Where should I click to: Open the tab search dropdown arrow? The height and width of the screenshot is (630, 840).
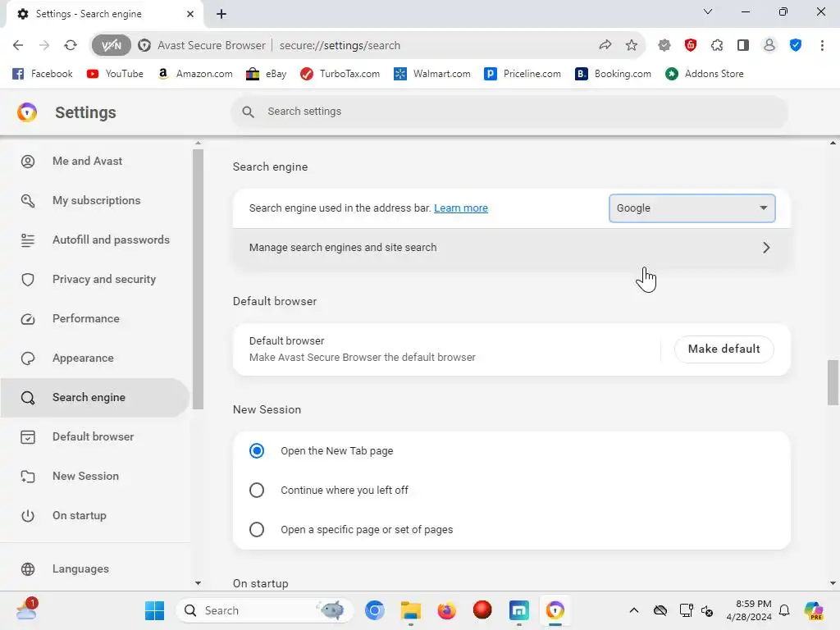pyautogui.click(x=708, y=11)
